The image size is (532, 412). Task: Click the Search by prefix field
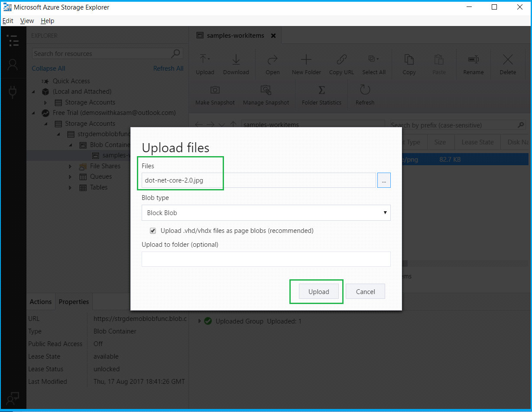tap(458, 125)
